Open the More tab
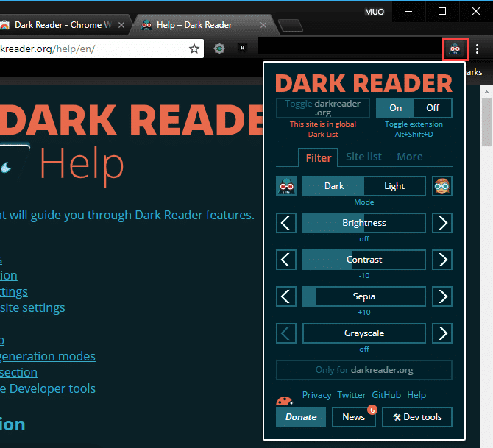This screenshot has height=448, width=493. click(x=410, y=157)
